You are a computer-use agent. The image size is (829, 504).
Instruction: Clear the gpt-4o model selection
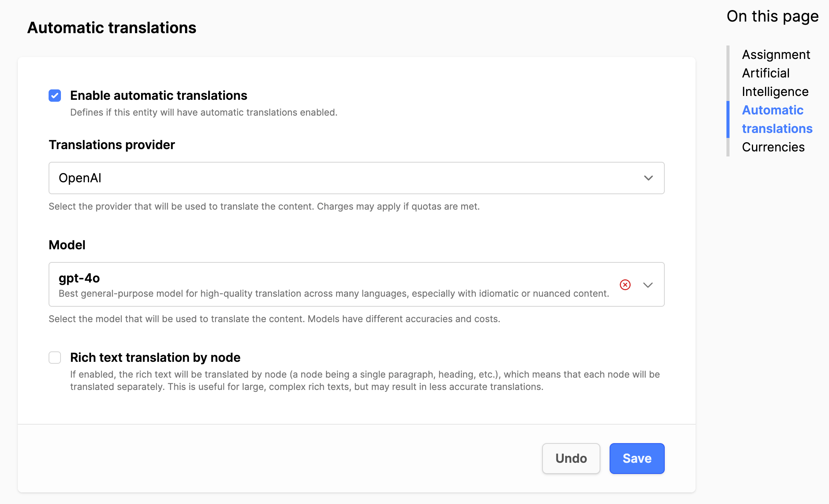click(625, 285)
